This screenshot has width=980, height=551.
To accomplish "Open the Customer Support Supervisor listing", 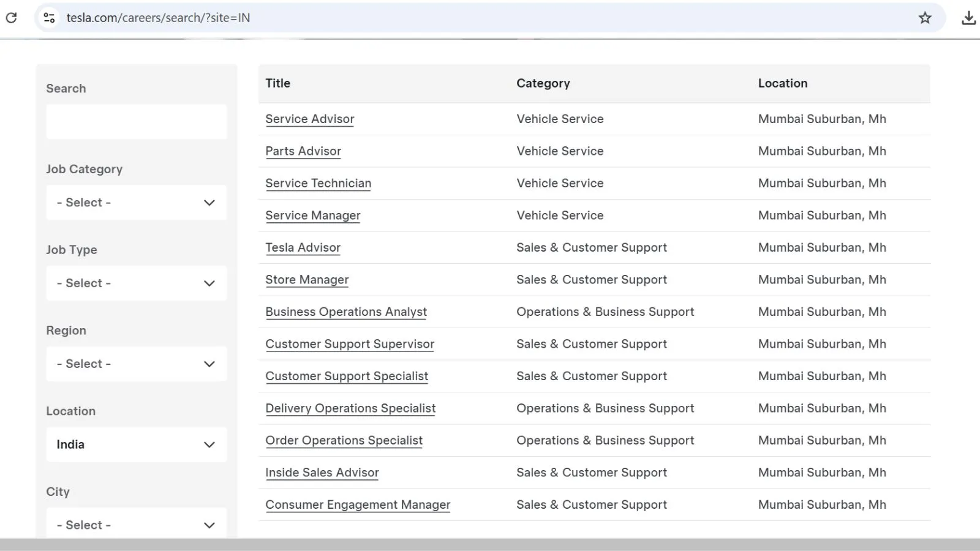I will point(350,344).
